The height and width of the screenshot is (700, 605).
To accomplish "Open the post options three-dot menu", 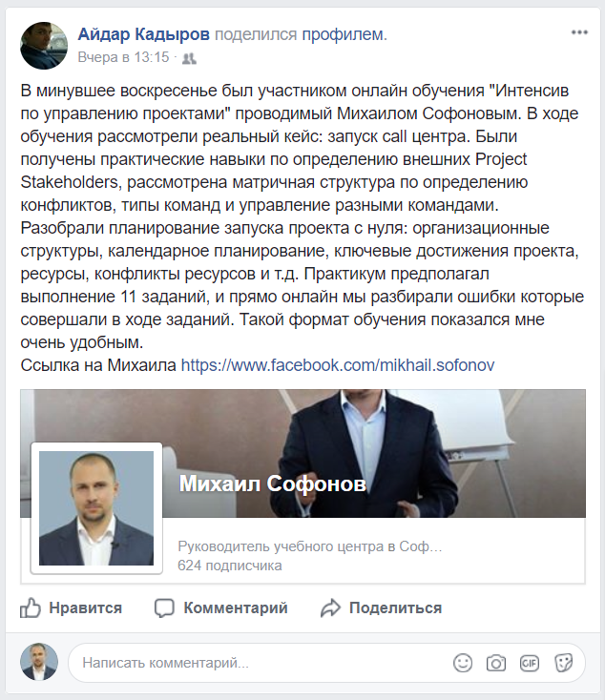I will pos(579,32).
